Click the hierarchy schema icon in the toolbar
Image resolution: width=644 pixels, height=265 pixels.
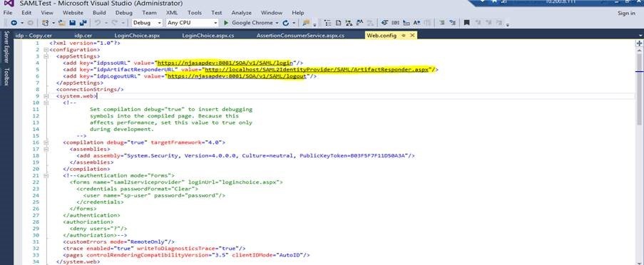pyautogui.click(x=349, y=23)
